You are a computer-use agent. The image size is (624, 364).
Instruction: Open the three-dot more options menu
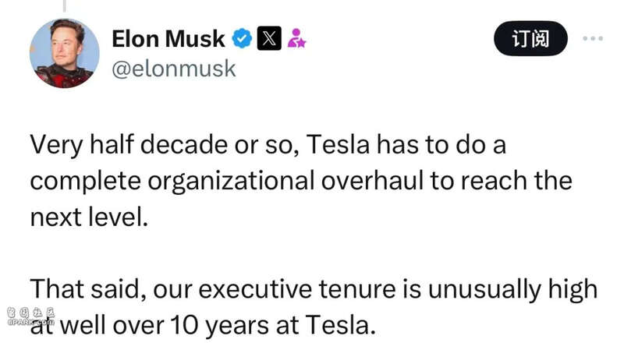coord(593,39)
